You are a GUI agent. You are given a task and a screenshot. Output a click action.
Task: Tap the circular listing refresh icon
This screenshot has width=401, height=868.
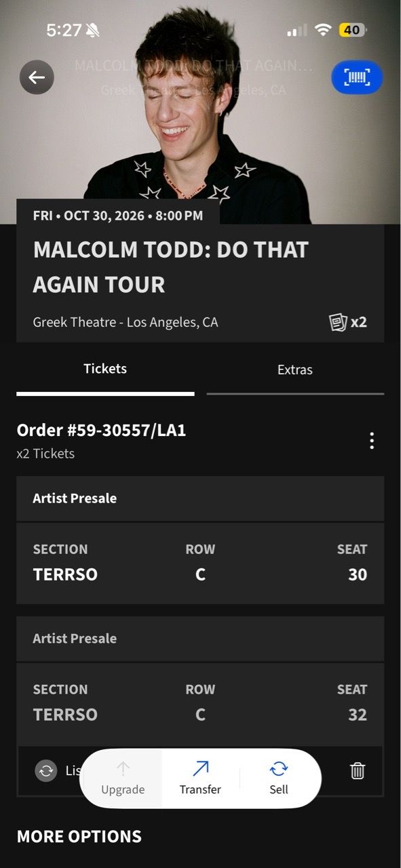[x=46, y=770]
